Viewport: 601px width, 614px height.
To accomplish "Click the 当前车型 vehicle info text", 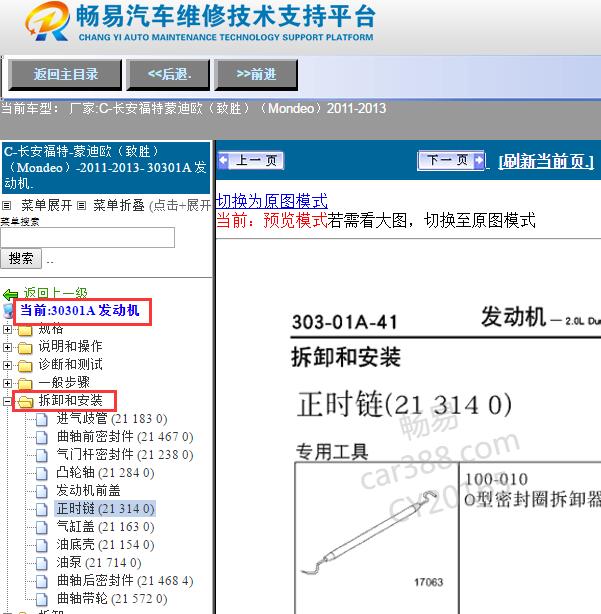I will (x=193, y=108).
